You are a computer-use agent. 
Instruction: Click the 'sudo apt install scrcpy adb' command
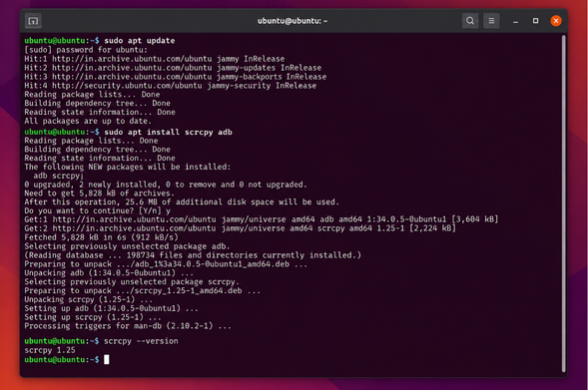(128, 132)
